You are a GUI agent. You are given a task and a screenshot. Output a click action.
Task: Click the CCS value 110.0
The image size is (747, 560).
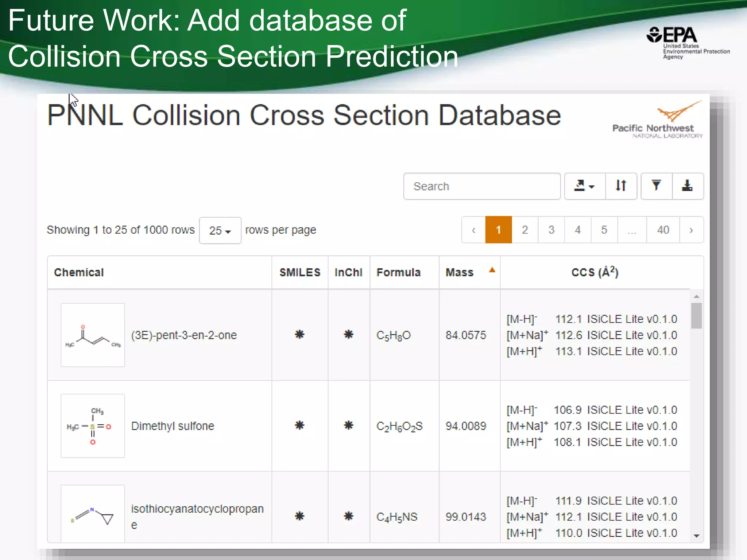569,533
